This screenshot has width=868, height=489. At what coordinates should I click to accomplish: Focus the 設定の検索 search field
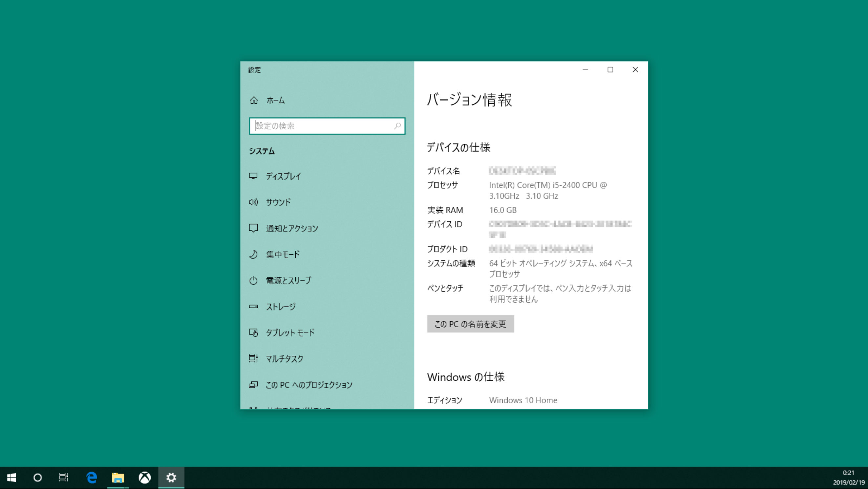tap(327, 126)
